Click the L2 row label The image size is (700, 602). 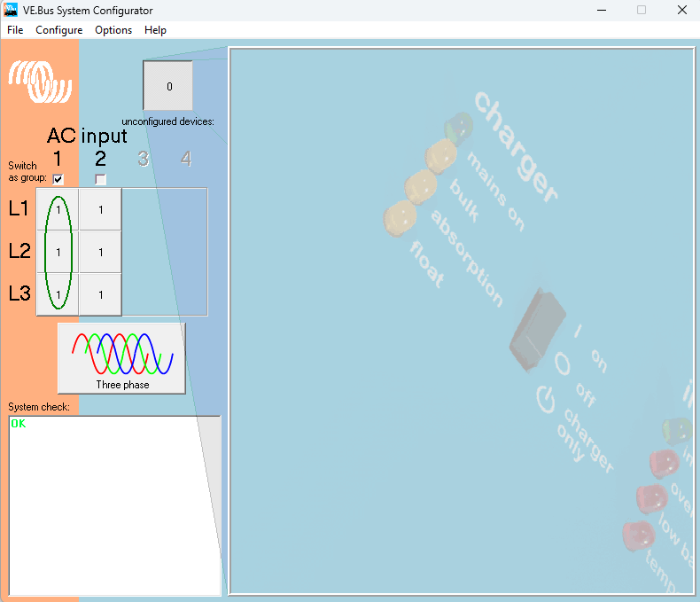[19, 251]
